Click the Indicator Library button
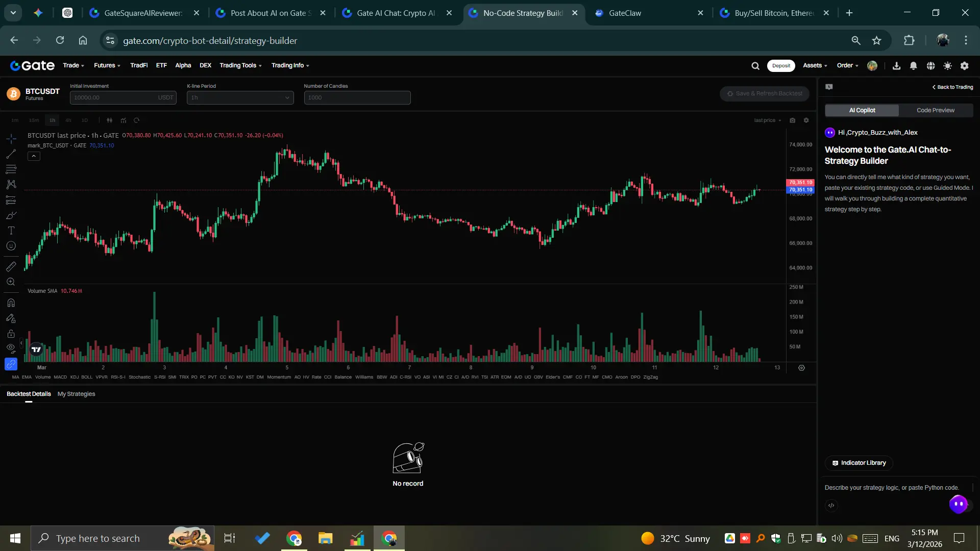 click(x=859, y=463)
